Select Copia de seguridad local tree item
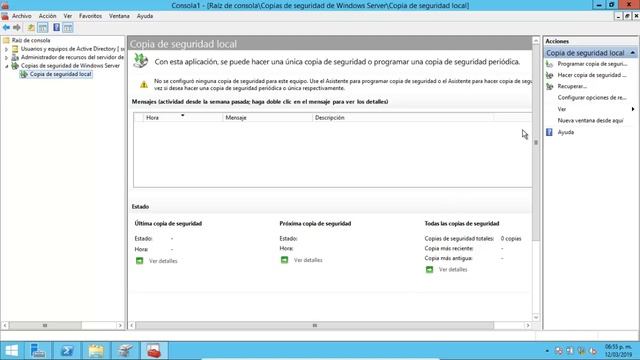The height and width of the screenshot is (360, 640). (60, 74)
